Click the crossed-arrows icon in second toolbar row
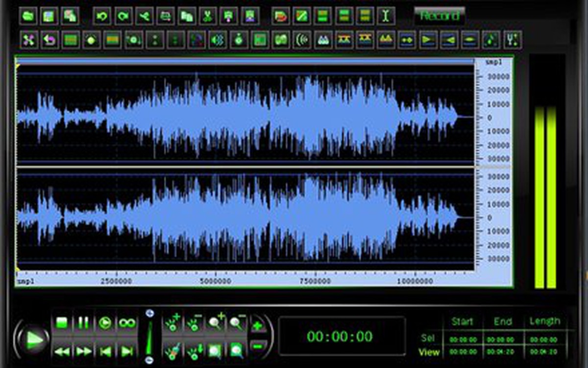The height and width of the screenshot is (368, 588). 29,40
